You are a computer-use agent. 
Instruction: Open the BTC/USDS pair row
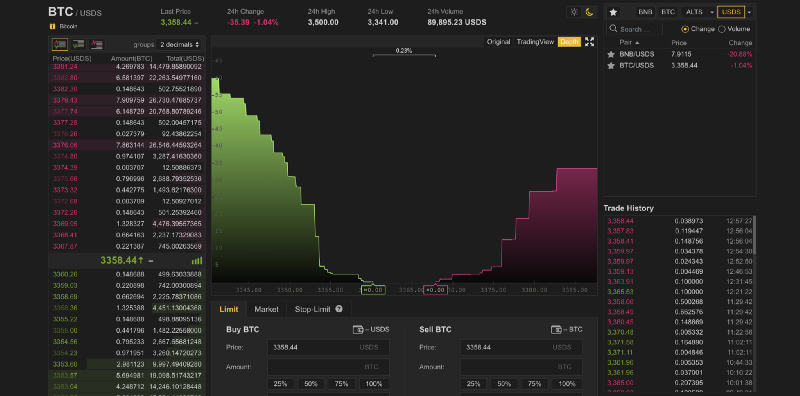coord(680,65)
